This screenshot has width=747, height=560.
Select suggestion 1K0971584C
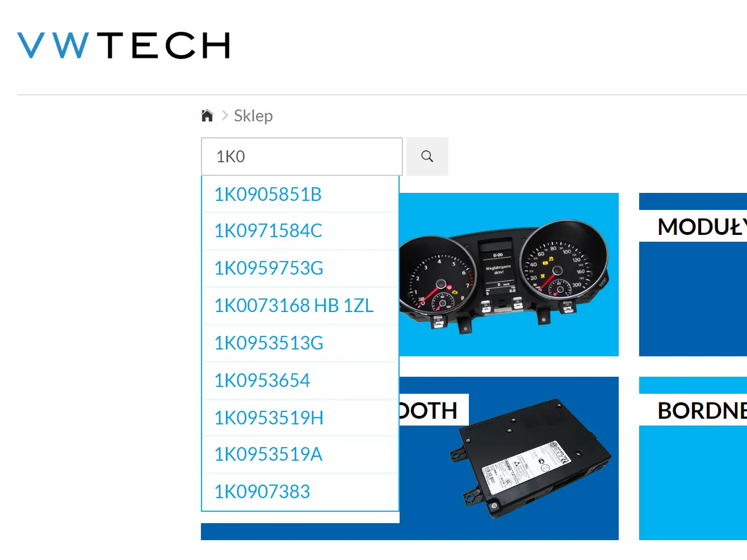[268, 231]
